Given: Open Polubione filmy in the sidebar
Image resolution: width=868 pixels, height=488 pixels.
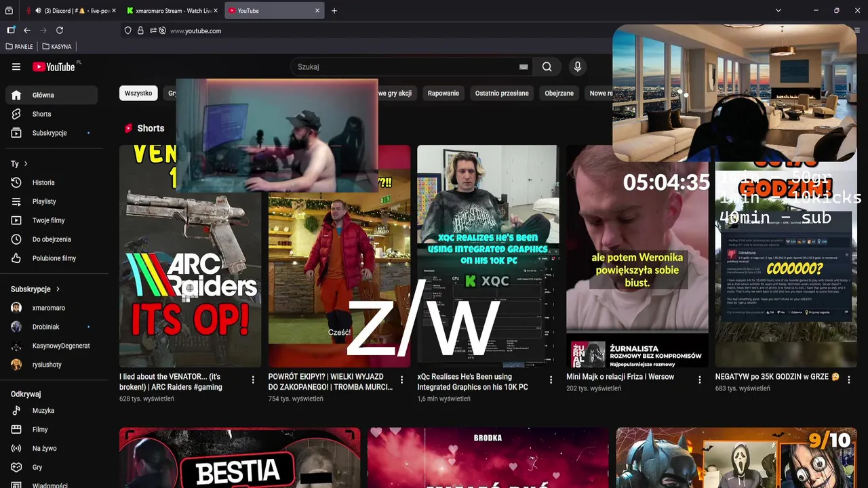Looking at the screenshot, I should 52,258.
